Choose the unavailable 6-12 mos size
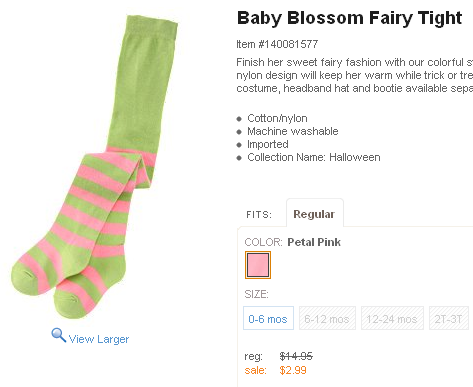The image size is (473, 387). coord(327,318)
